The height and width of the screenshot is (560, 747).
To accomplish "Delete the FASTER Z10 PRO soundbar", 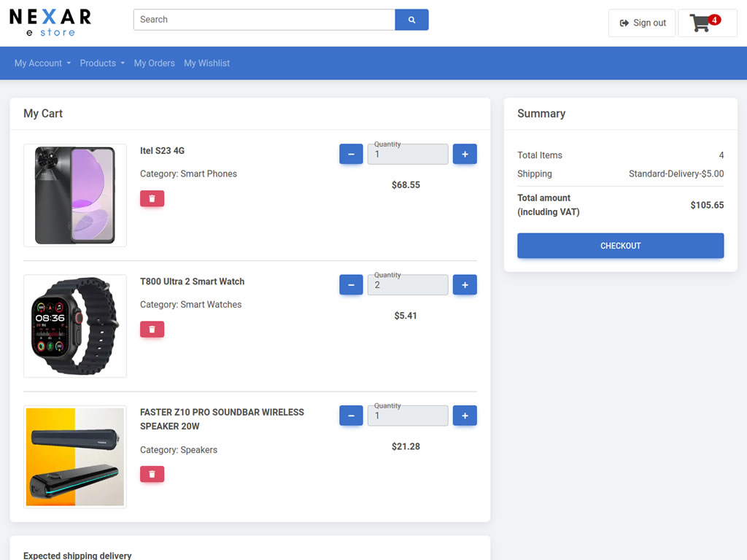I will pyautogui.click(x=152, y=474).
